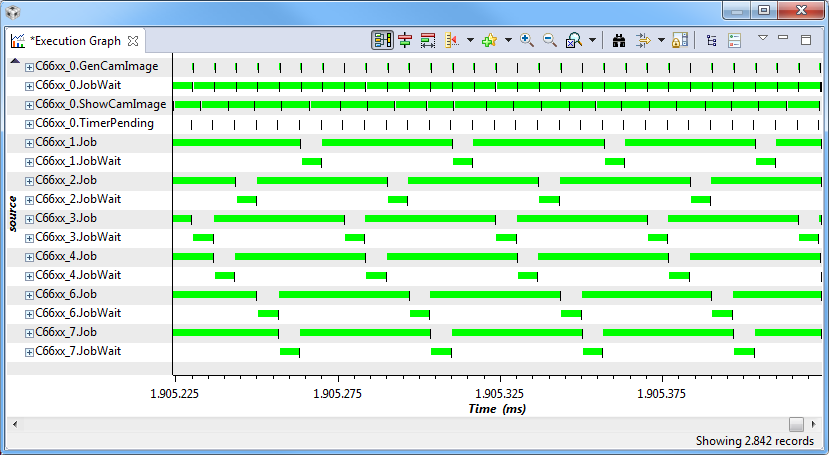This screenshot has height=455, width=829.
Task: Expand C66xx_2.Job row
Action: 30,181
